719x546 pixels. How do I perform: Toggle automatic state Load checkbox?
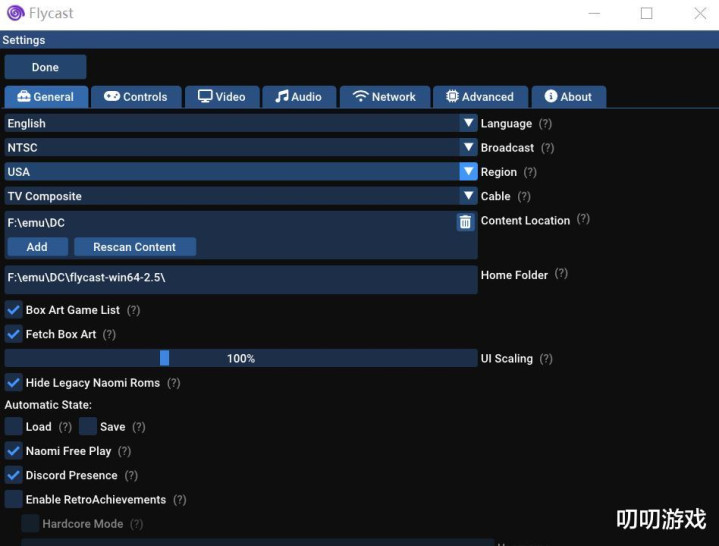14,427
